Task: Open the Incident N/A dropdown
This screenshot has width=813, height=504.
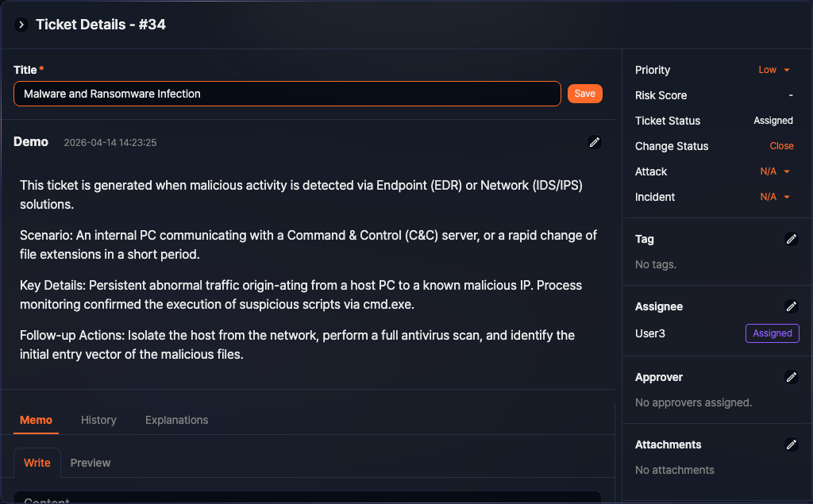Action: pos(775,197)
